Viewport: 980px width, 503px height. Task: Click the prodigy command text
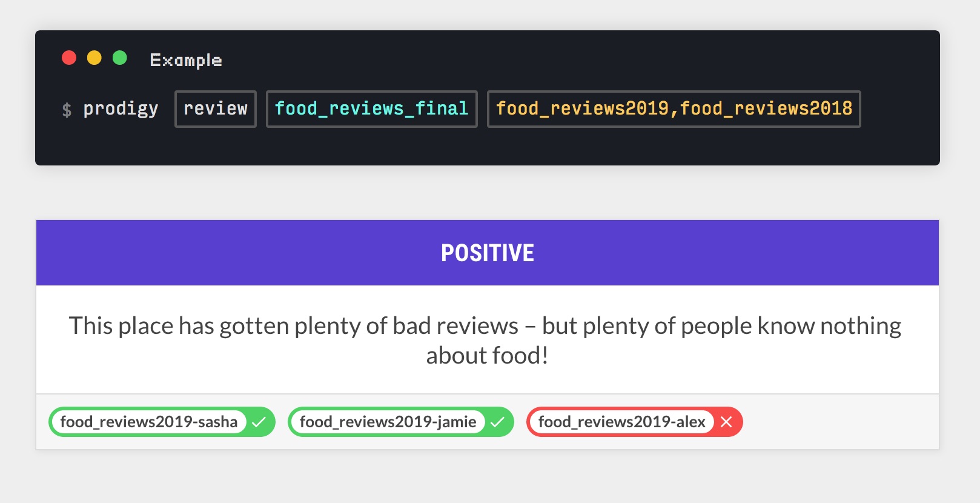point(121,109)
